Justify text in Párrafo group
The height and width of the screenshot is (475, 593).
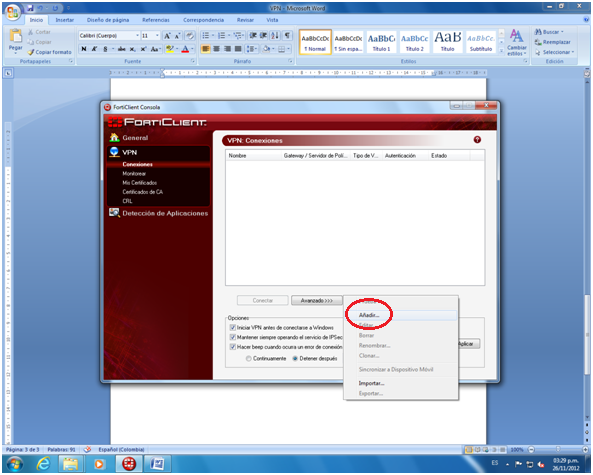(238, 49)
